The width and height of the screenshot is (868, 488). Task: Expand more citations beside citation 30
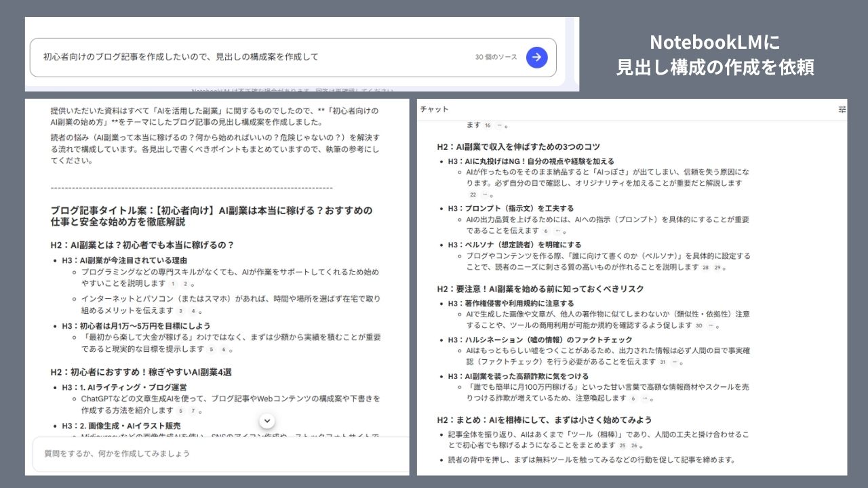click(x=711, y=326)
